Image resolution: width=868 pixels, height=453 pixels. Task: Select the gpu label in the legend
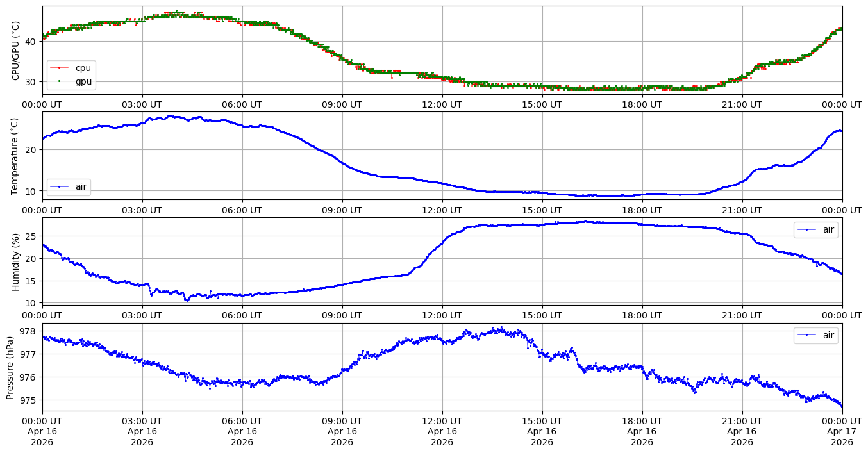pyautogui.click(x=83, y=81)
